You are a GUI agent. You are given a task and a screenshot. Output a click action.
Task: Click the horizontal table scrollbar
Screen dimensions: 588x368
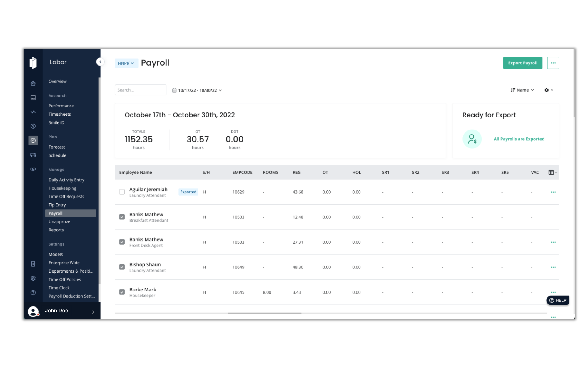(x=264, y=313)
